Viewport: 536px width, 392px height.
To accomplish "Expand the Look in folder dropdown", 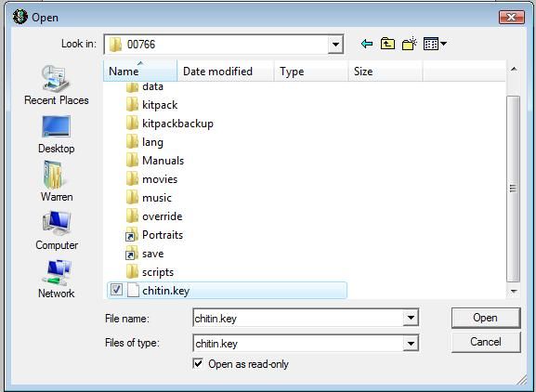I will coord(335,44).
